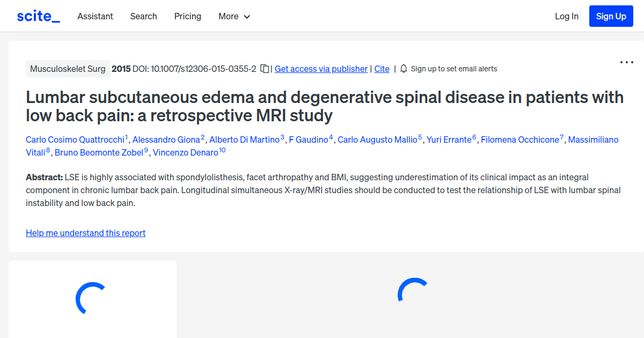The image size is (644, 338).
Task: Click Help me understand this report
Action: point(85,233)
